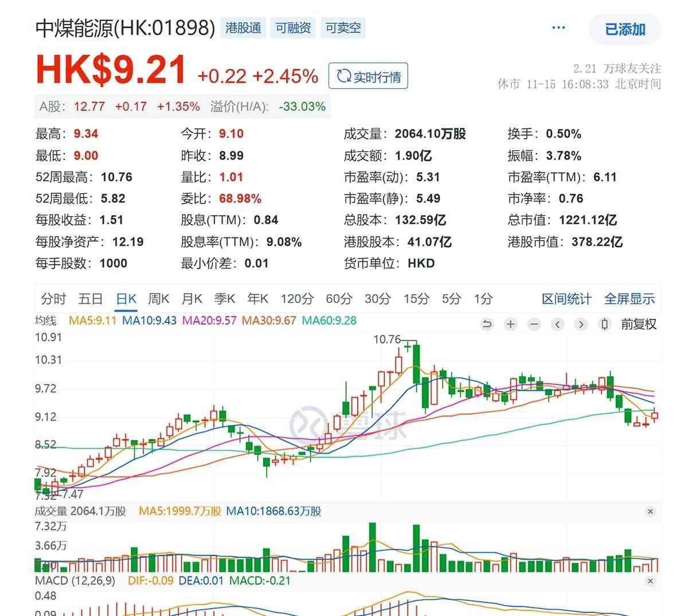Toggle 实时行情 real-time quotes refresh

pyautogui.click(x=368, y=76)
